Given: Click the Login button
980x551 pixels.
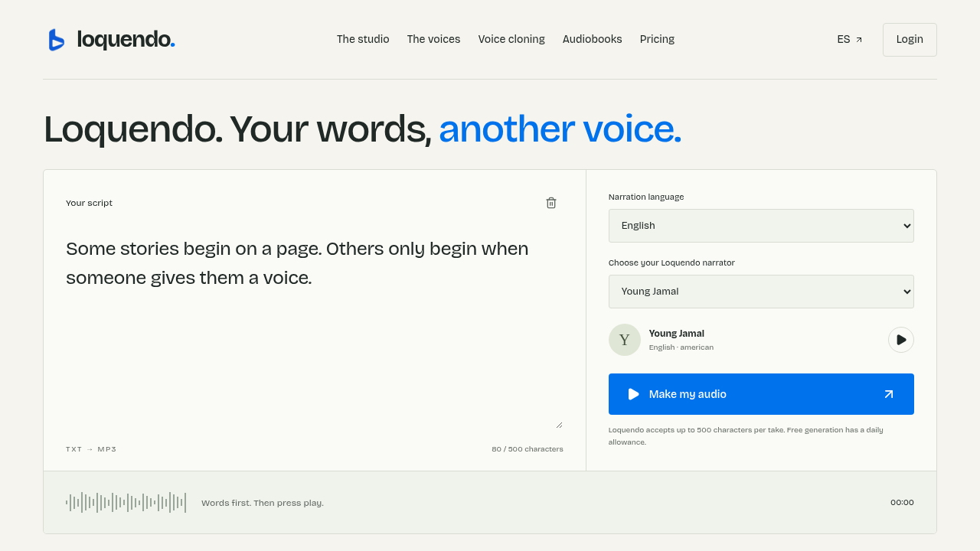Looking at the screenshot, I should tap(910, 40).
